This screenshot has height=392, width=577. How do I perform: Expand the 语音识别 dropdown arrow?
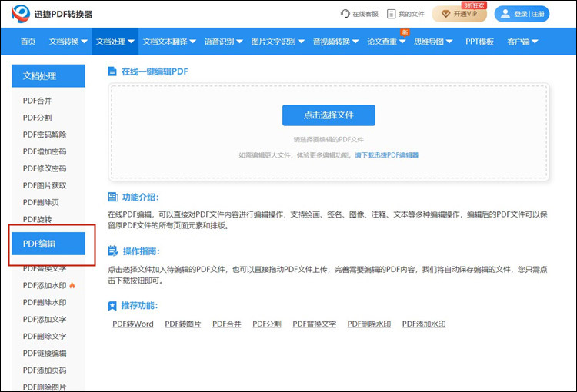(239, 42)
